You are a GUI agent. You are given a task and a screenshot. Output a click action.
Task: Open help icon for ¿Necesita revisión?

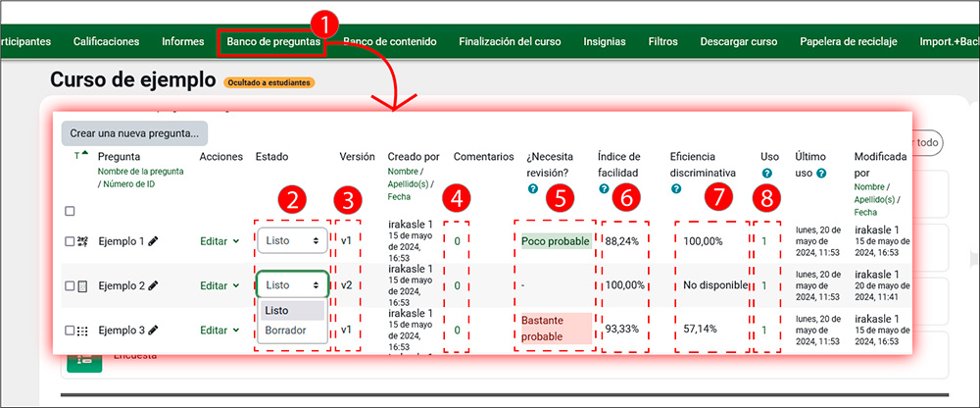pos(532,188)
